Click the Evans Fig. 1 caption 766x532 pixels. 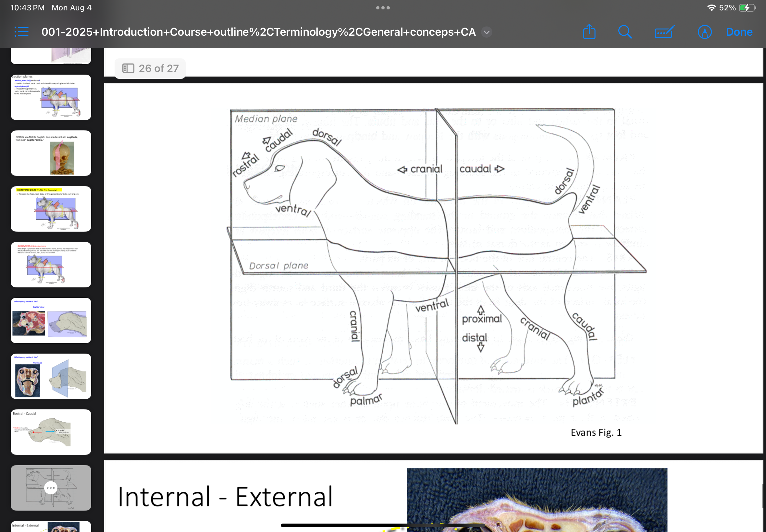tap(596, 432)
